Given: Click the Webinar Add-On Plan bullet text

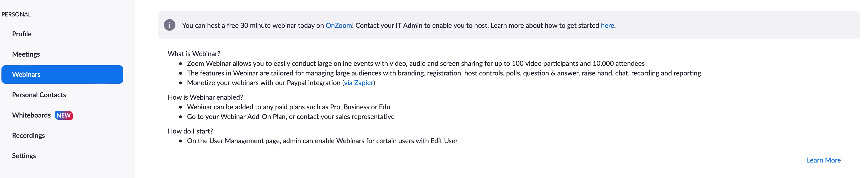Looking at the screenshot, I should coord(290,117).
